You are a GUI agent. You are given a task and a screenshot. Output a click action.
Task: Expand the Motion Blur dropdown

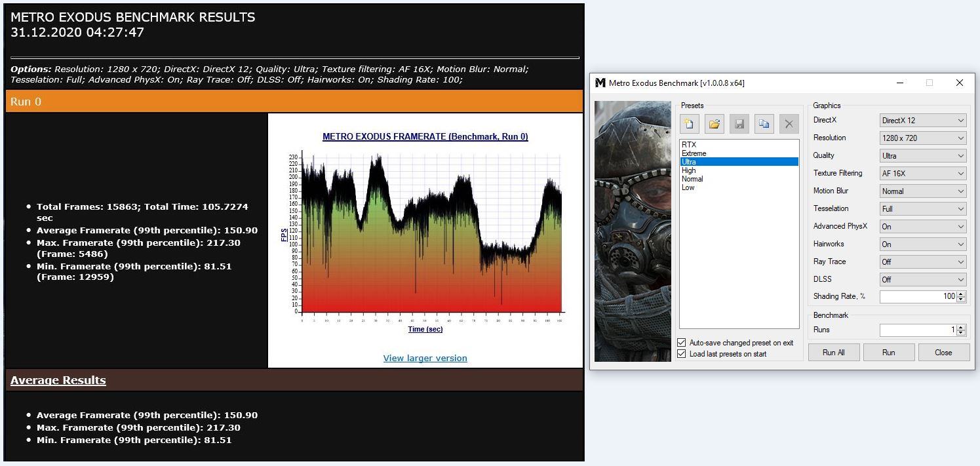click(923, 191)
